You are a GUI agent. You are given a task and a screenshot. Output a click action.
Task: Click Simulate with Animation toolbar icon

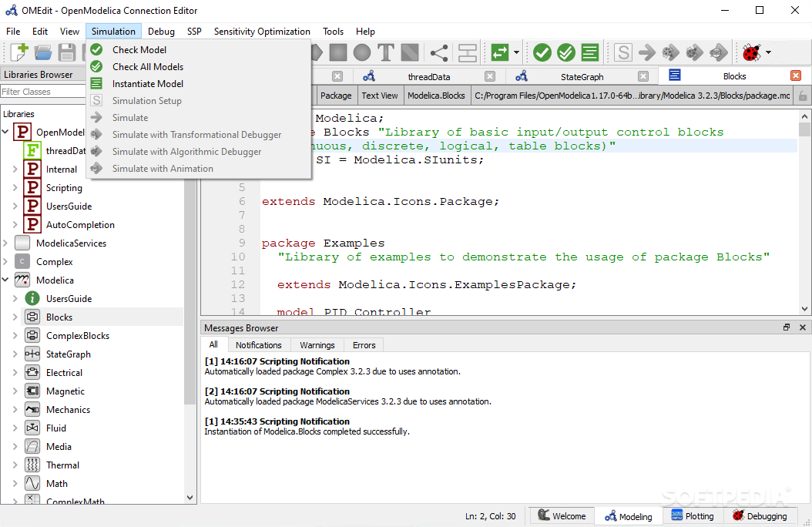coord(718,52)
